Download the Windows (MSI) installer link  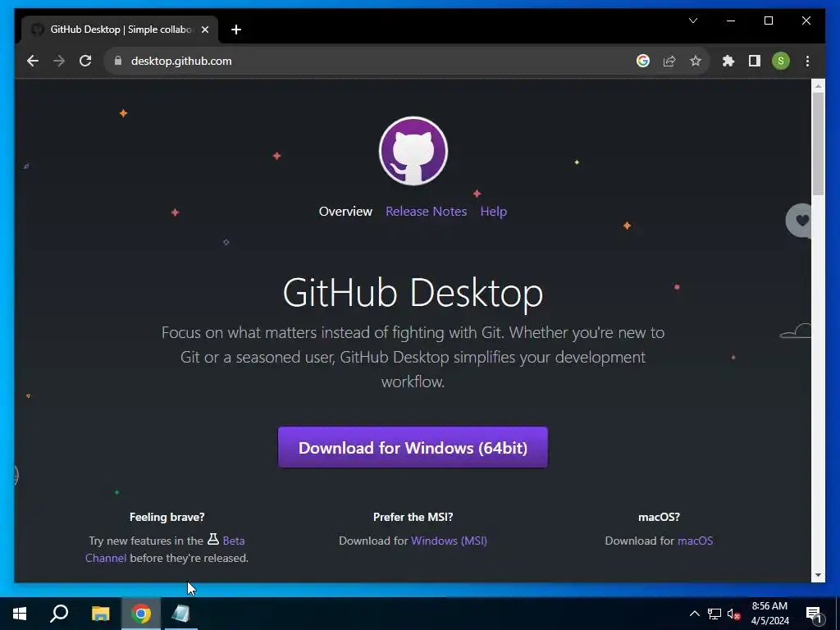[x=449, y=541]
